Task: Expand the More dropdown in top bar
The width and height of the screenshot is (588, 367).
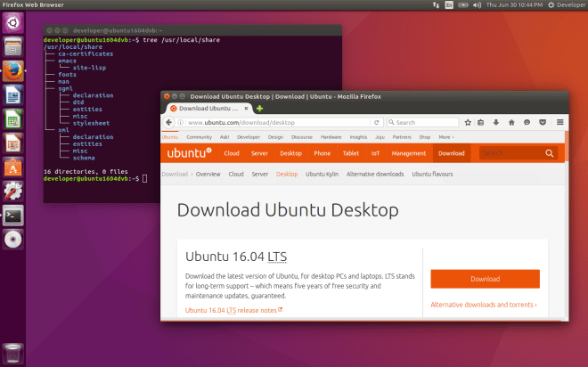Action: coord(445,137)
